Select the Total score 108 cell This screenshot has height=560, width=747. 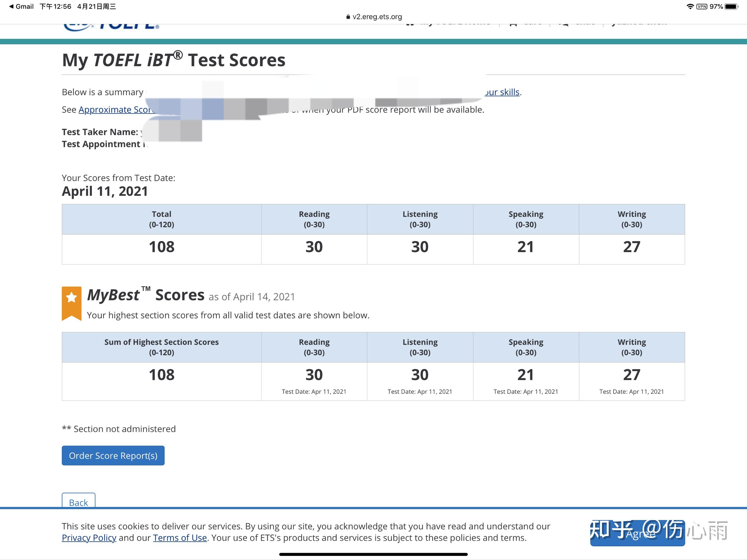pos(161,246)
